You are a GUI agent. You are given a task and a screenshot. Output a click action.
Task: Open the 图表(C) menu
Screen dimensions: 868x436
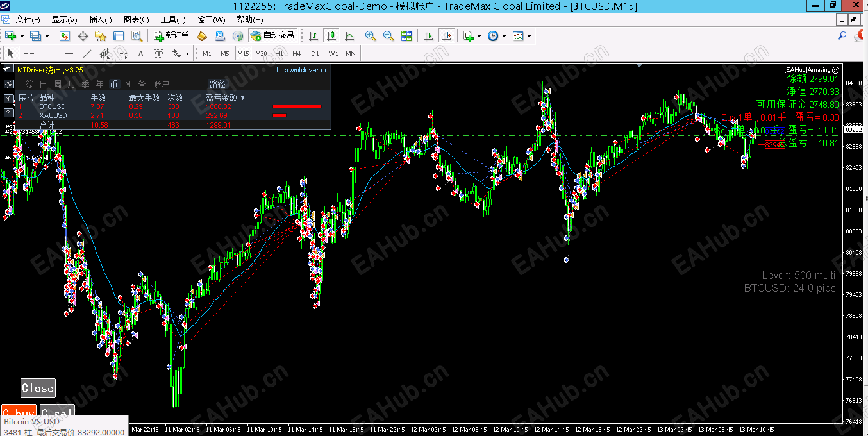(x=136, y=20)
